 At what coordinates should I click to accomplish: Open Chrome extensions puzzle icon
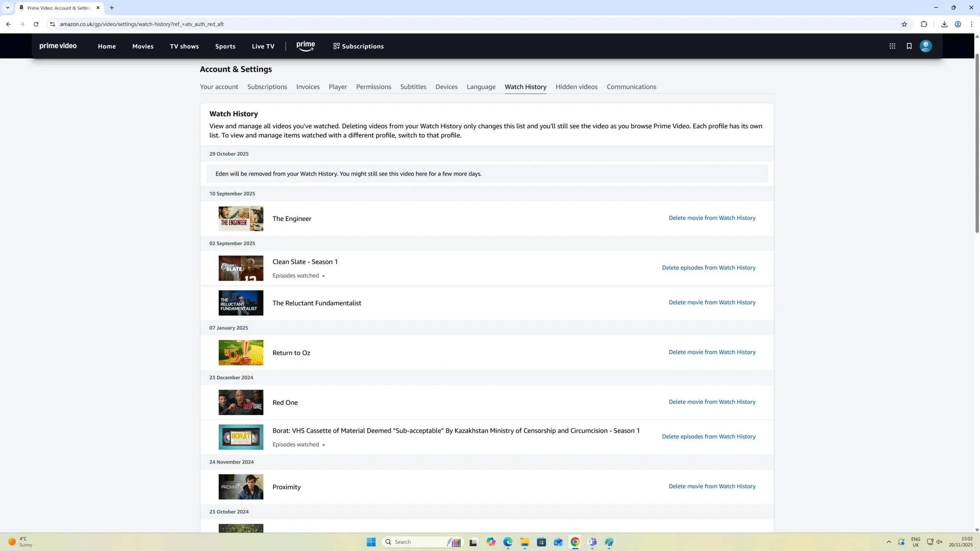[924, 24]
